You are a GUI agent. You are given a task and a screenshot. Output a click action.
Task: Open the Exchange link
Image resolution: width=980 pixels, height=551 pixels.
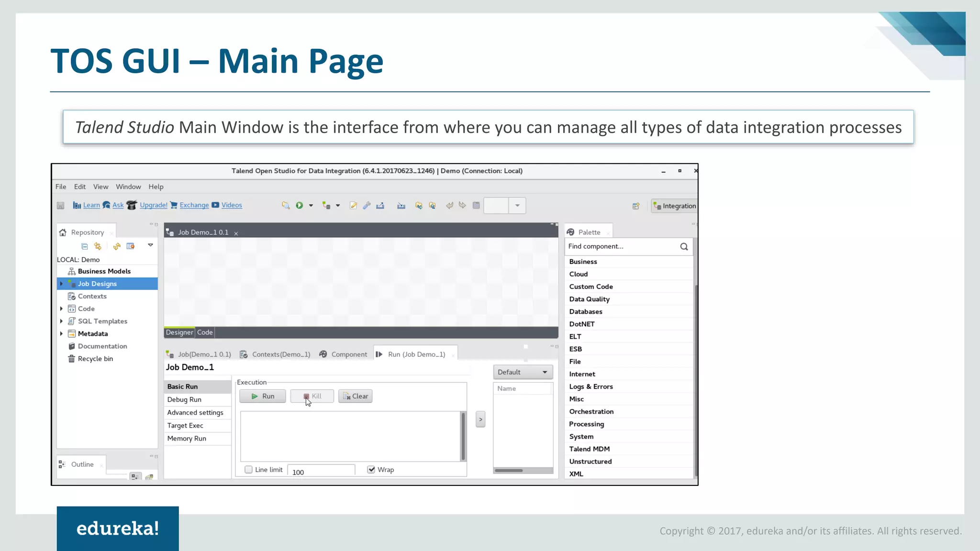(x=194, y=205)
